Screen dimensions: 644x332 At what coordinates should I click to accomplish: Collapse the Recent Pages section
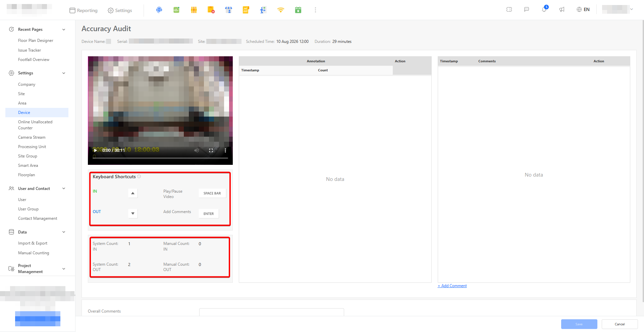pos(64,29)
